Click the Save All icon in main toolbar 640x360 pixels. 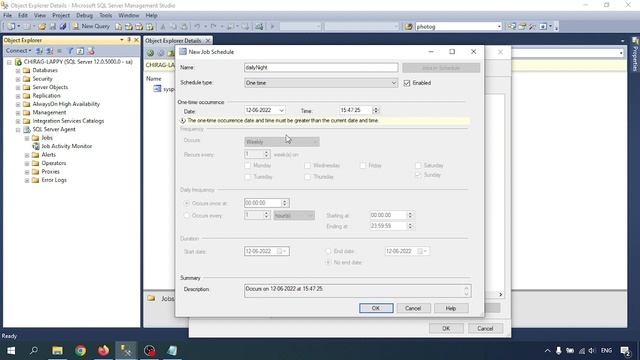(63, 27)
